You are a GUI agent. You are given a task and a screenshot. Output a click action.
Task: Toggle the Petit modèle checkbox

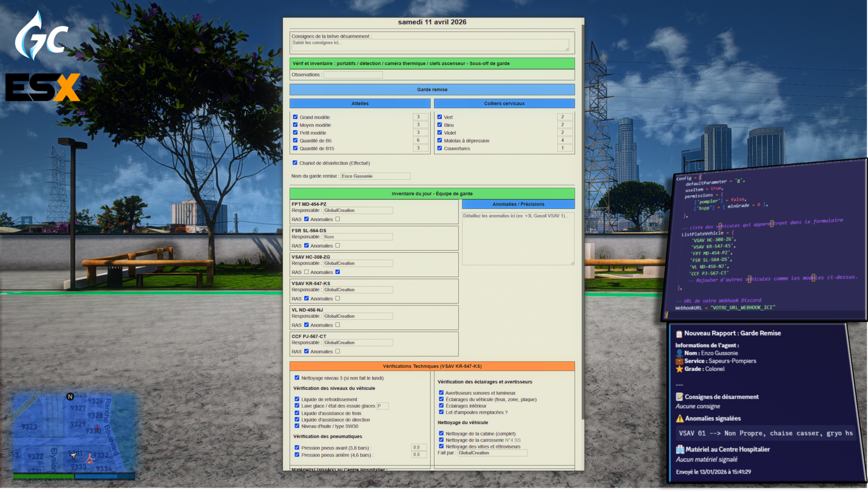pyautogui.click(x=295, y=132)
